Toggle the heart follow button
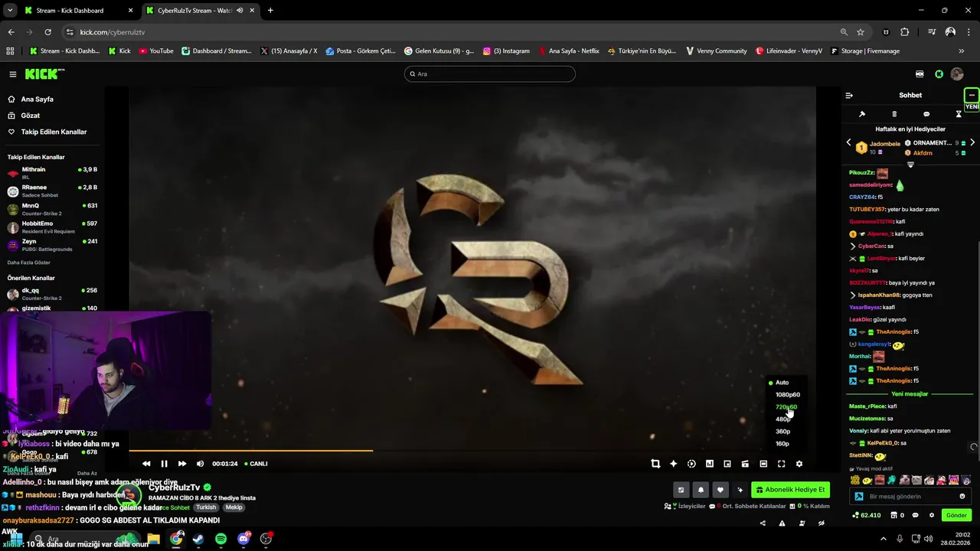The height and width of the screenshot is (551, 980). (x=720, y=490)
